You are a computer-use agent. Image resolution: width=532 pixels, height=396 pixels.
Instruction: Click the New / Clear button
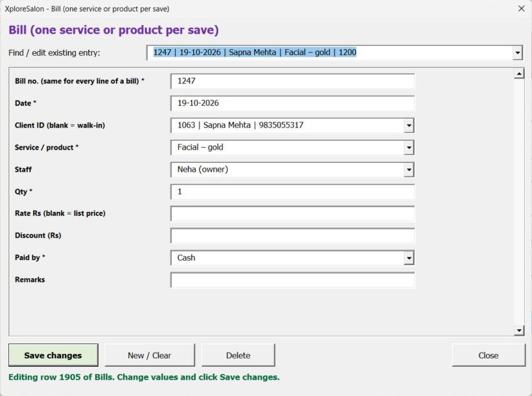(x=150, y=355)
